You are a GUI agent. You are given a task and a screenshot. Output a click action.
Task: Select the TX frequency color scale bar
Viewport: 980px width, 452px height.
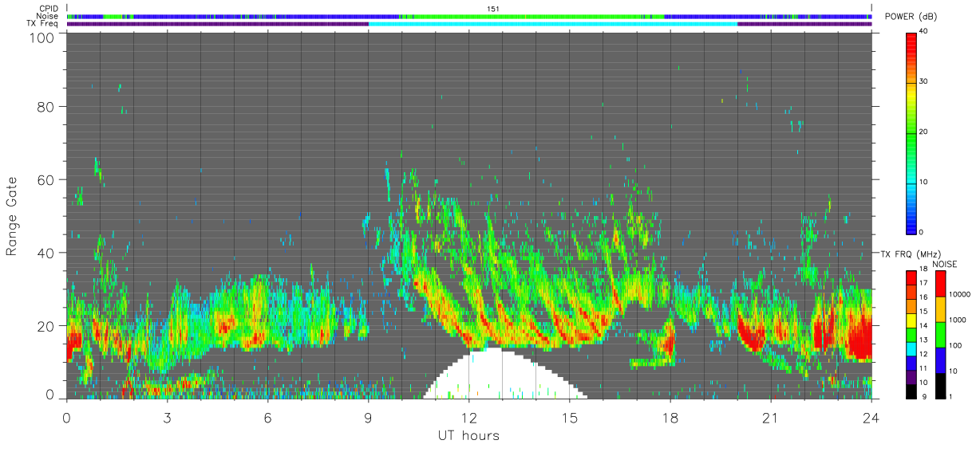(911, 335)
